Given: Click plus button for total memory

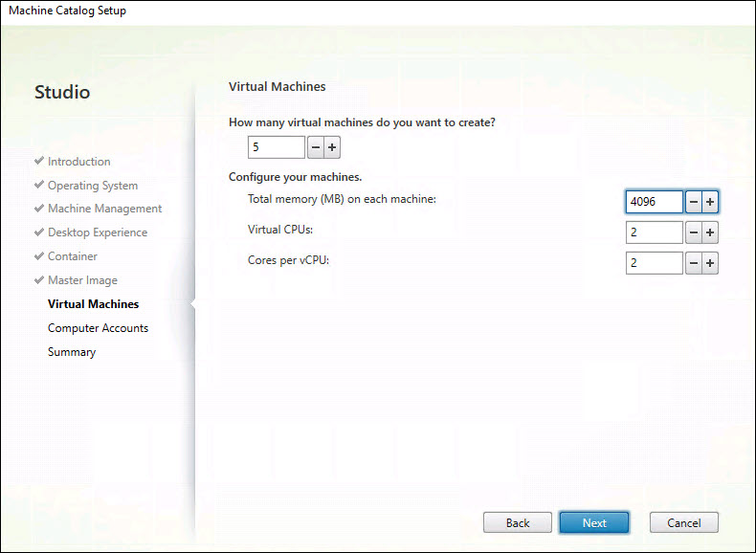Looking at the screenshot, I should [x=710, y=202].
